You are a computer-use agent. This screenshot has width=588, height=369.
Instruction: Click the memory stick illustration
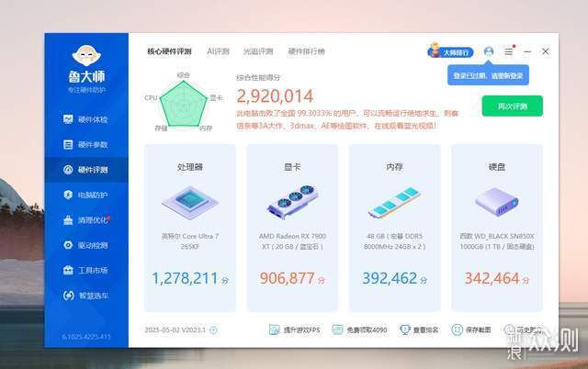pos(394,203)
